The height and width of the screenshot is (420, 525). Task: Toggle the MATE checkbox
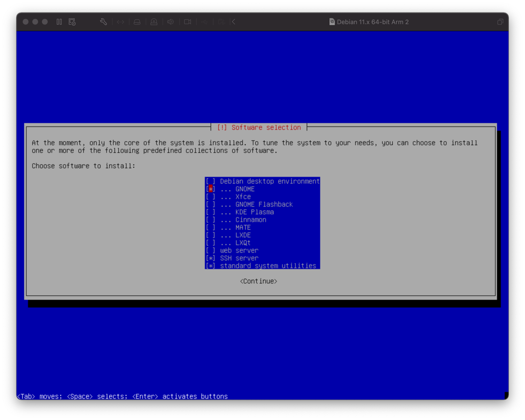click(x=211, y=228)
